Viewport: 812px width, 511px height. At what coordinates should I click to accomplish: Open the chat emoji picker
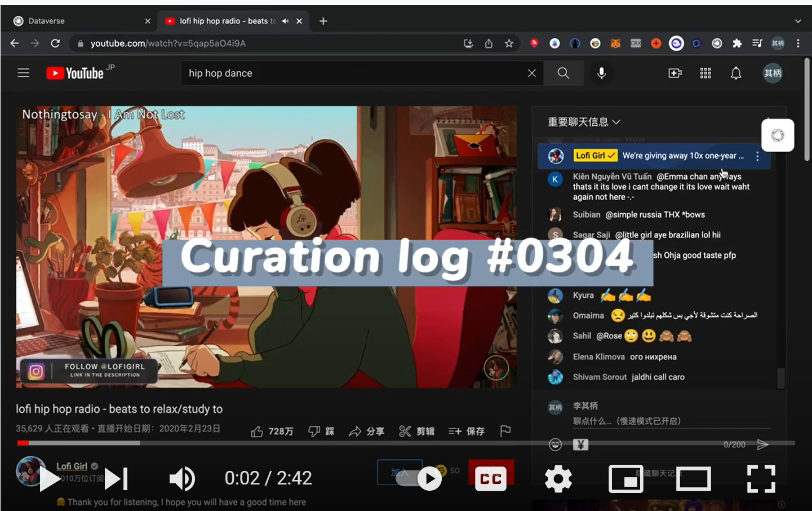coord(555,444)
